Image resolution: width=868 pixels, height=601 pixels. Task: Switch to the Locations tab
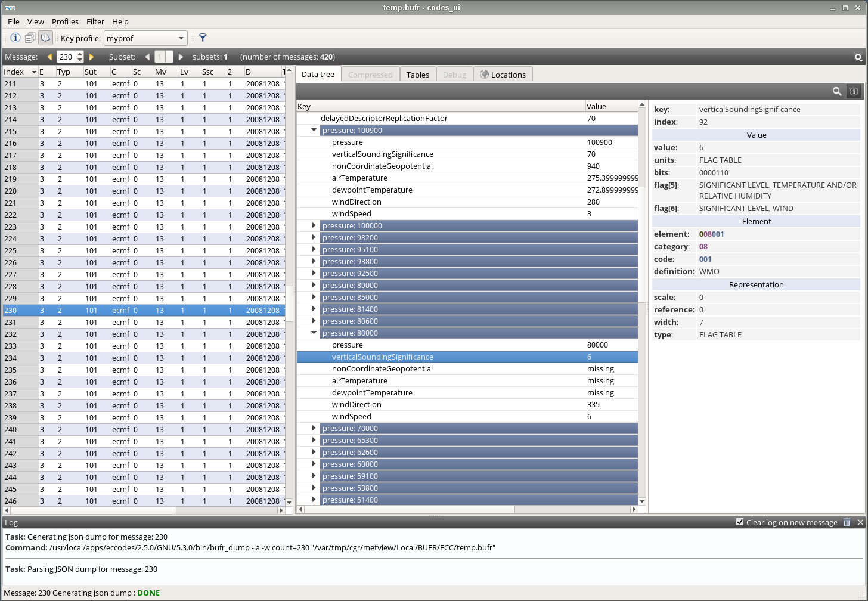(503, 75)
